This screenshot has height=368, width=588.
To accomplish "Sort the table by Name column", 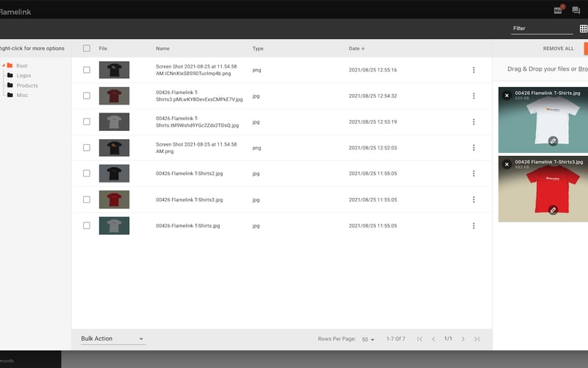I will [x=162, y=49].
